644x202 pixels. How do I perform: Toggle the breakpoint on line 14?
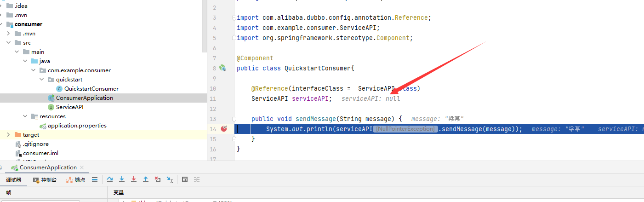(x=224, y=129)
